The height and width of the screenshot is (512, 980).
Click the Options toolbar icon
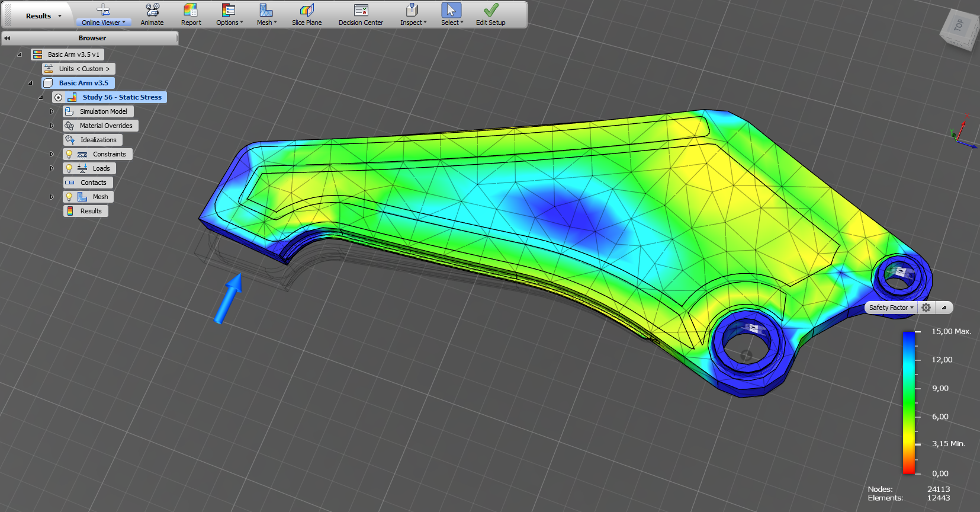click(x=229, y=10)
